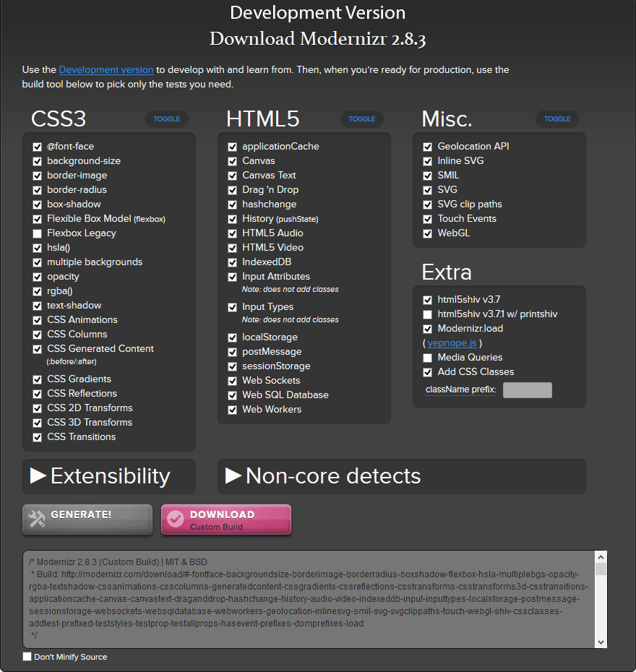
Task: Uncheck the Touch Events checkbox
Action: pos(427,219)
